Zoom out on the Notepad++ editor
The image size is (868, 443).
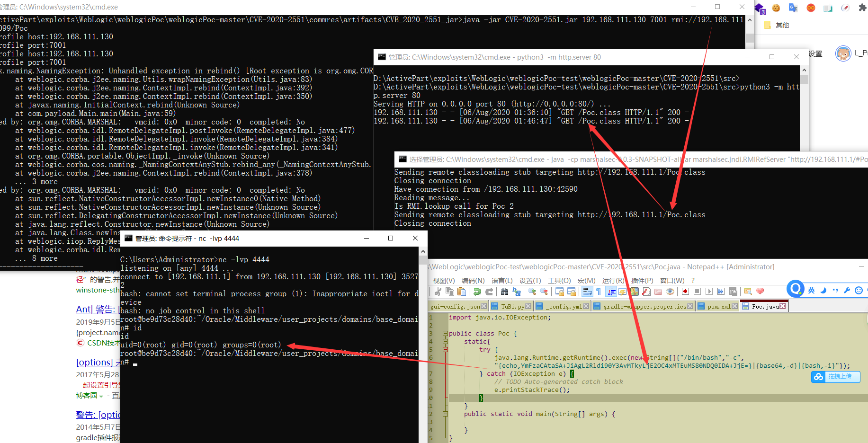click(544, 292)
